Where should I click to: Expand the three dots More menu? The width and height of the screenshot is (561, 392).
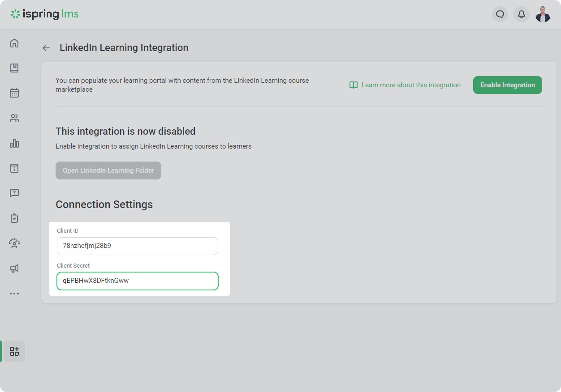[14, 293]
